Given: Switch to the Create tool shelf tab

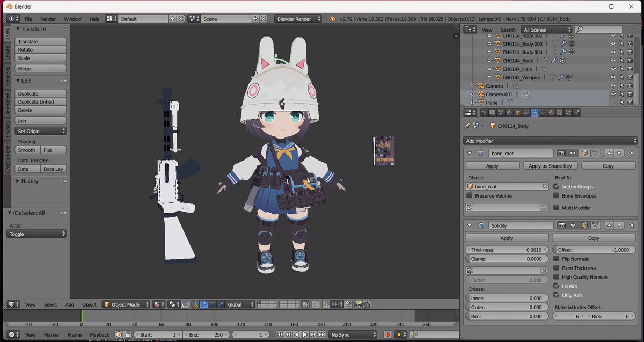Looking at the screenshot, I should coord(8,53).
